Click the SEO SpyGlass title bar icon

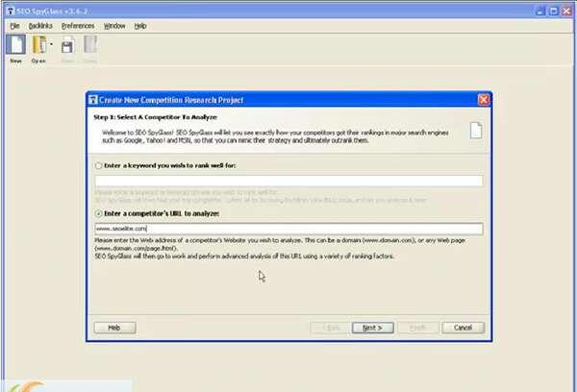pyautogui.click(x=8, y=8)
